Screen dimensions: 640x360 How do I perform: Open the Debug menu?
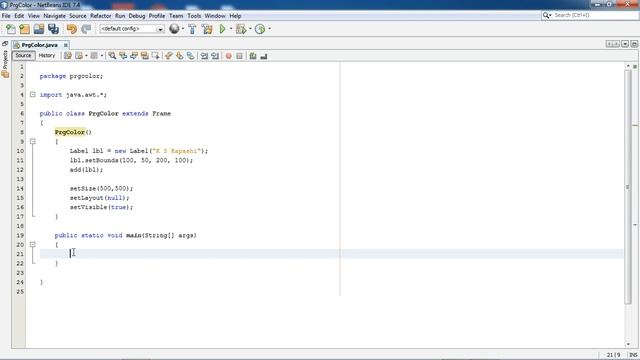pos(137,16)
